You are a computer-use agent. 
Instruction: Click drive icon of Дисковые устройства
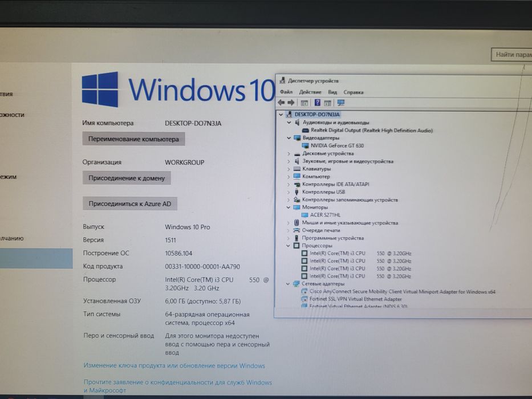point(297,154)
